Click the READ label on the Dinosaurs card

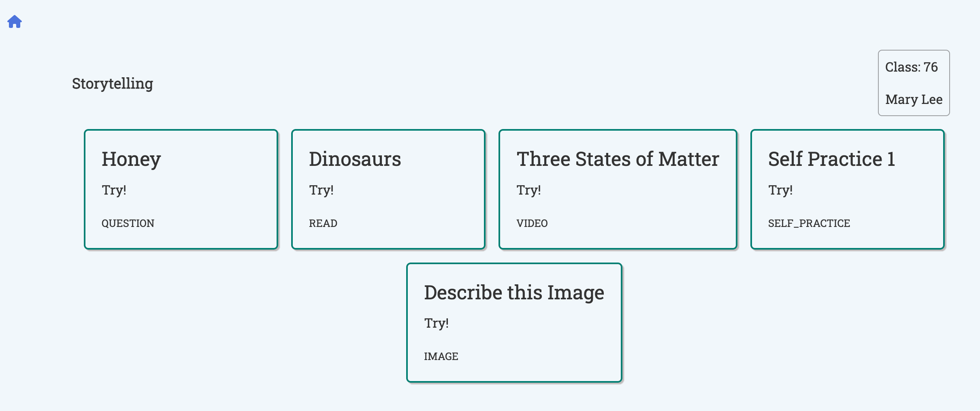[x=323, y=223]
